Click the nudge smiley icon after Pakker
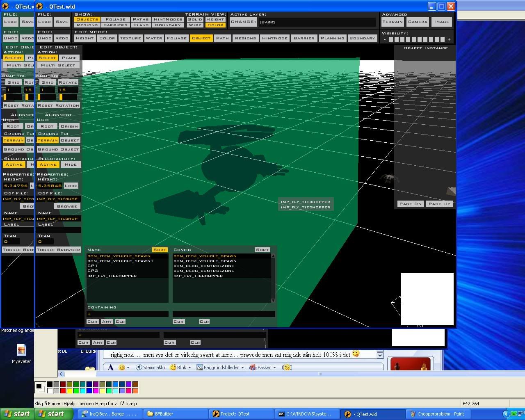The width and height of the screenshot is (525, 420). [287, 367]
